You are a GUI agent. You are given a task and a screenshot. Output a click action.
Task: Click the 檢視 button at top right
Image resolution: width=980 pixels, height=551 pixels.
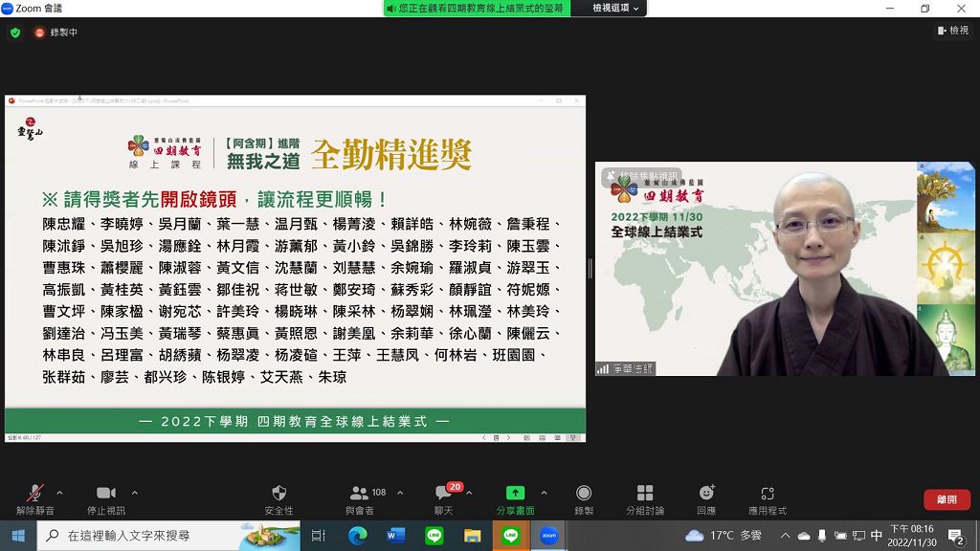click(952, 30)
